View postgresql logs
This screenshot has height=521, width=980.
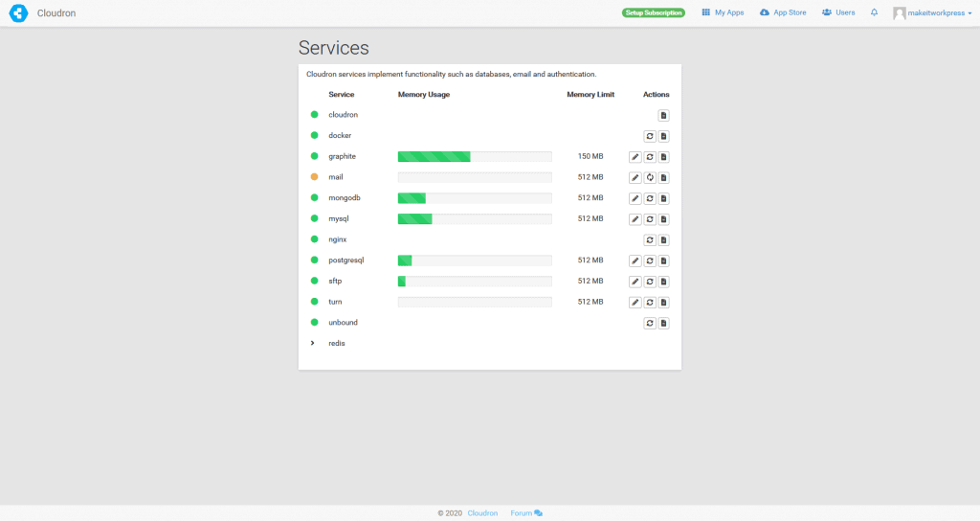pyautogui.click(x=664, y=260)
